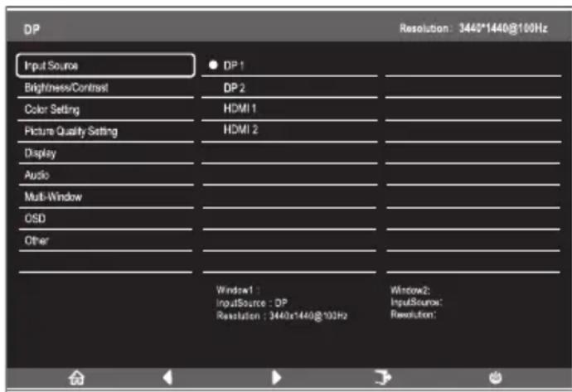572x392 pixels.
Task: Select the DP 1 radio option
Action: click(289, 65)
